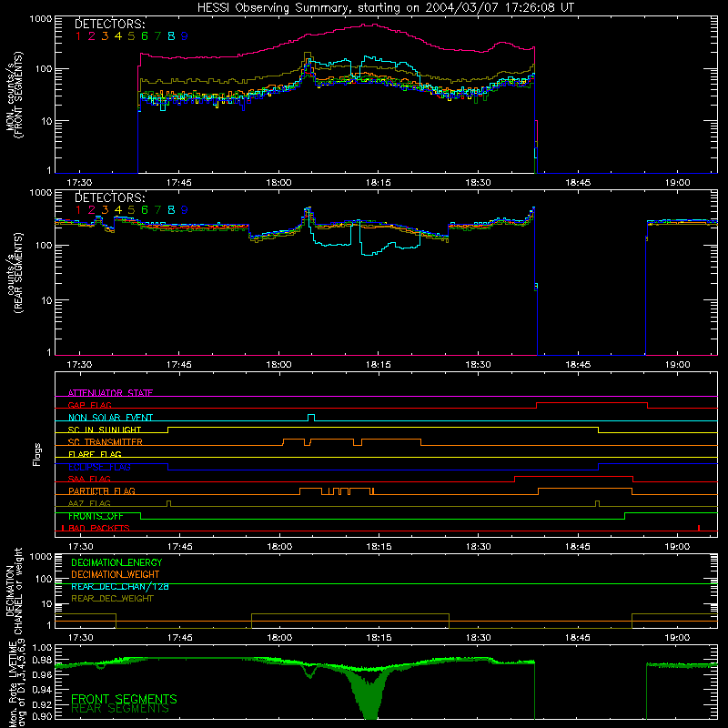The image size is (728, 728).
Task: Click 17:45 tick under rear segments plot
Action: click(178, 365)
